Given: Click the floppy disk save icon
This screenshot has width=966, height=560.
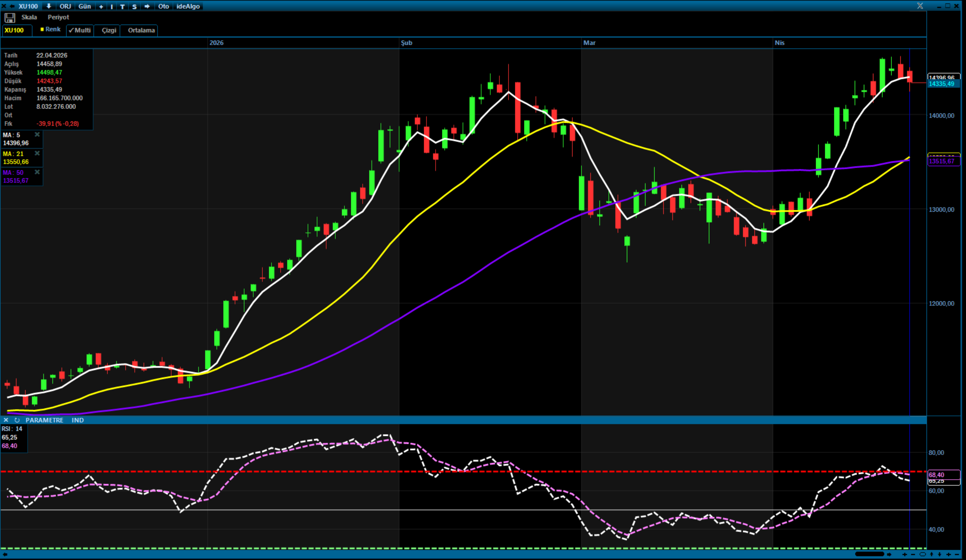Looking at the screenshot, I should (x=9, y=17).
